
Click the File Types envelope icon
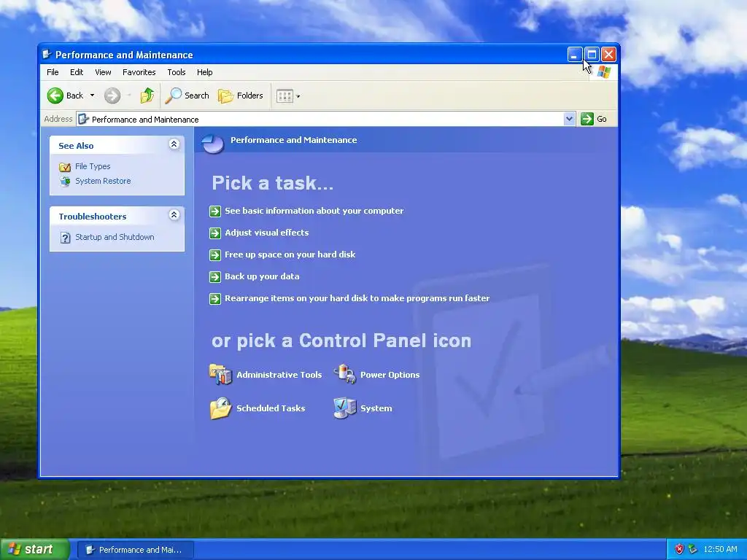(x=65, y=167)
